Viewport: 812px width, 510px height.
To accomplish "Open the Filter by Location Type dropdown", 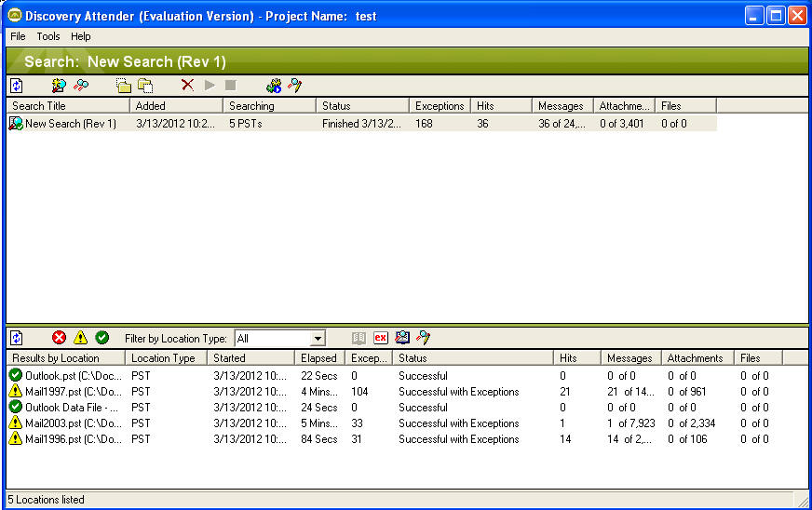I will [x=318, y=339].
